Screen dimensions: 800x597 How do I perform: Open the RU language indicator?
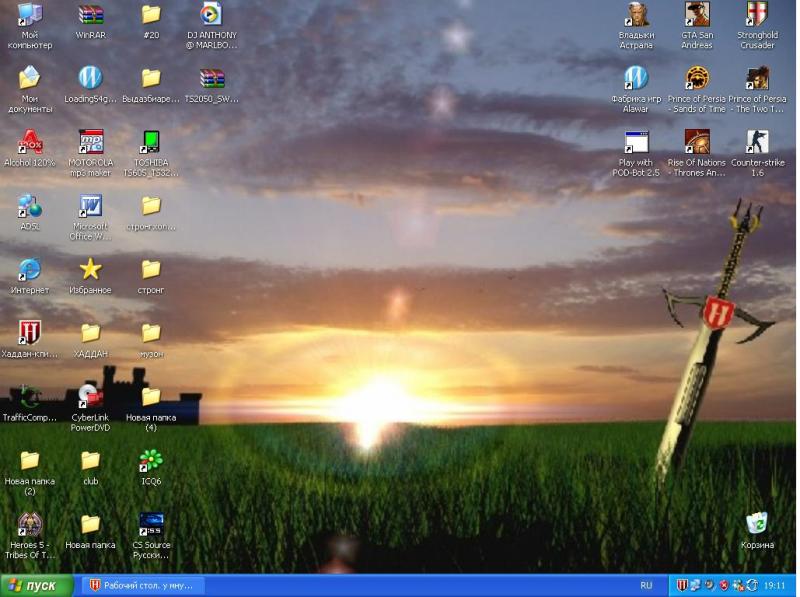[x=646, y=586]
